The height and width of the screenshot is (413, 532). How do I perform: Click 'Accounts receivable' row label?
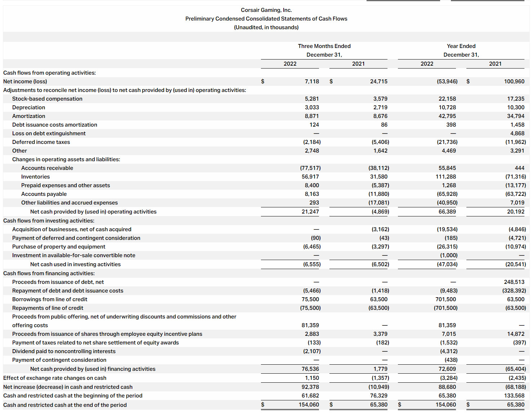pyautogui.click(x=47, y=168)
